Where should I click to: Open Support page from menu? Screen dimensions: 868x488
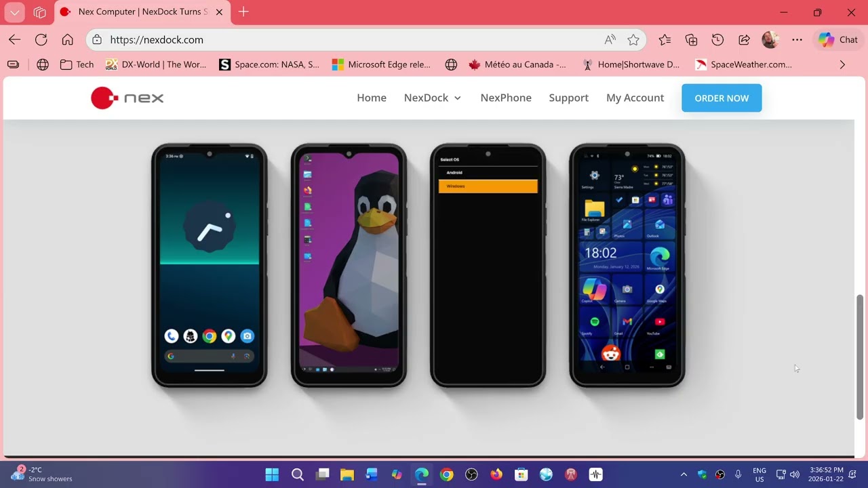568,98
